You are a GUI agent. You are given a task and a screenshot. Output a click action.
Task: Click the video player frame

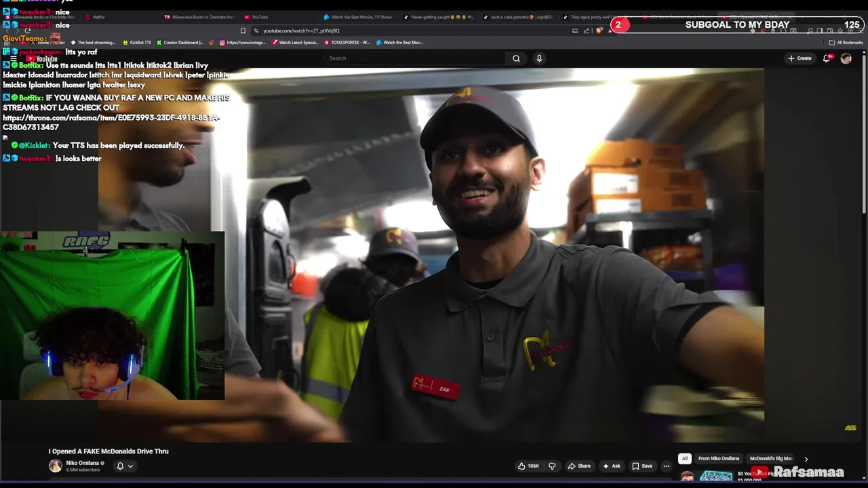click(x=431, y=255)
